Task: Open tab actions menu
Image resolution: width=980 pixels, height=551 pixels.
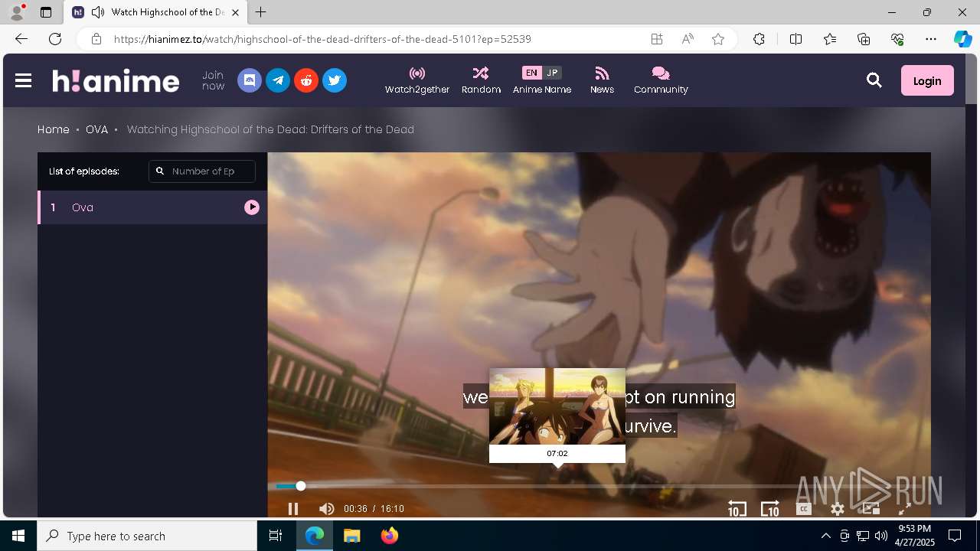Action: point(46,12)
